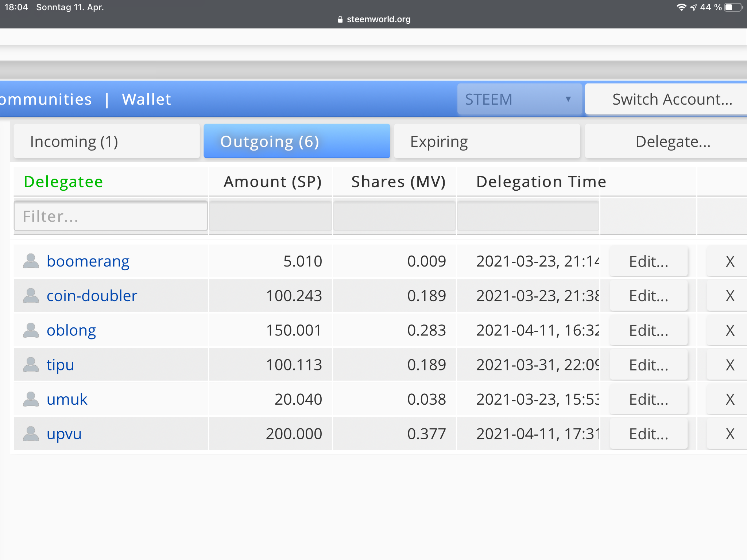Viewport: 747px width, 560px height.
Task: Select the Outgoing (6) tab
Action: (x=297, y=141)
